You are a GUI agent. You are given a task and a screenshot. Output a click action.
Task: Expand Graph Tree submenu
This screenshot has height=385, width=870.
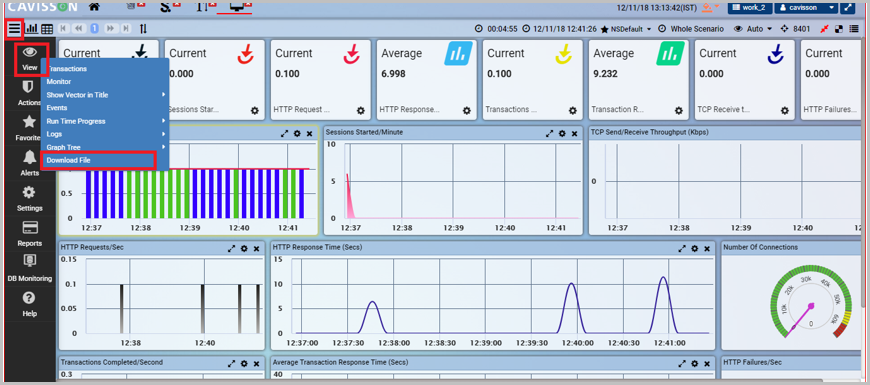[x=104, y=147]
